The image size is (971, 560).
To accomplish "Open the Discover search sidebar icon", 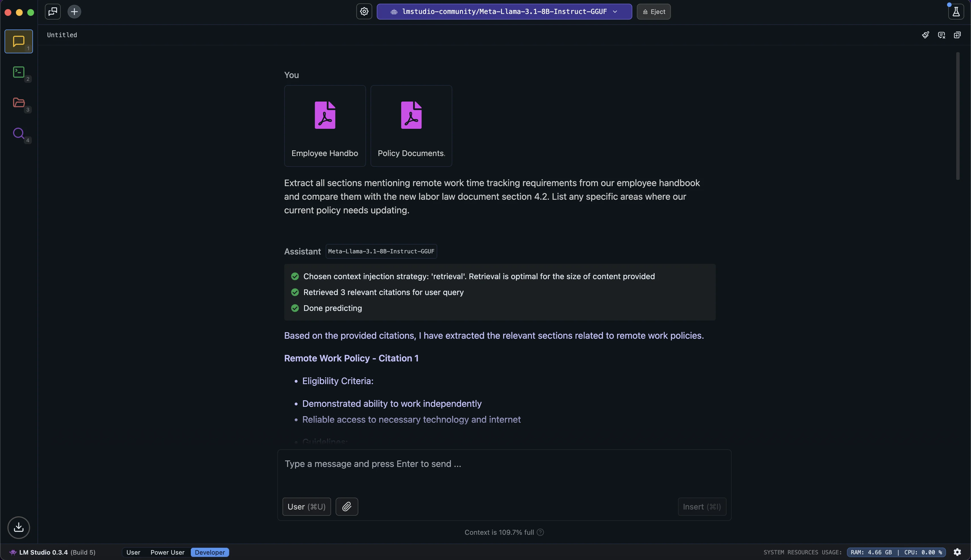I will 18,133.
